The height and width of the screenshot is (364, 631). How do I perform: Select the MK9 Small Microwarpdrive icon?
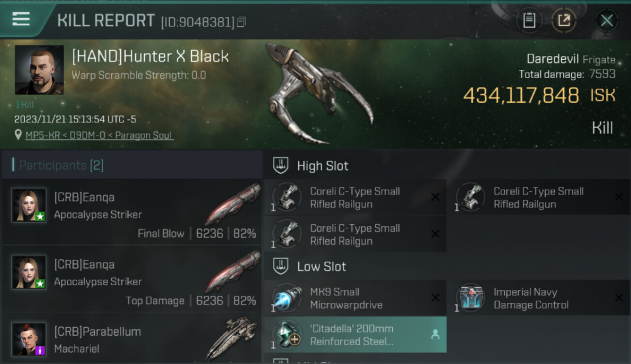tap(287, 298)
